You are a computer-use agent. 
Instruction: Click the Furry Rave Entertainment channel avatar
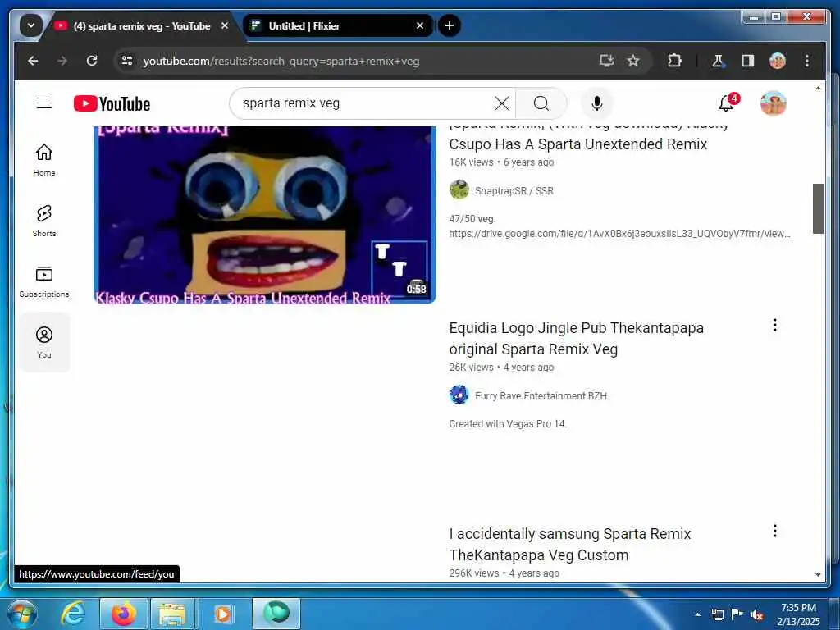pos(459,395)
